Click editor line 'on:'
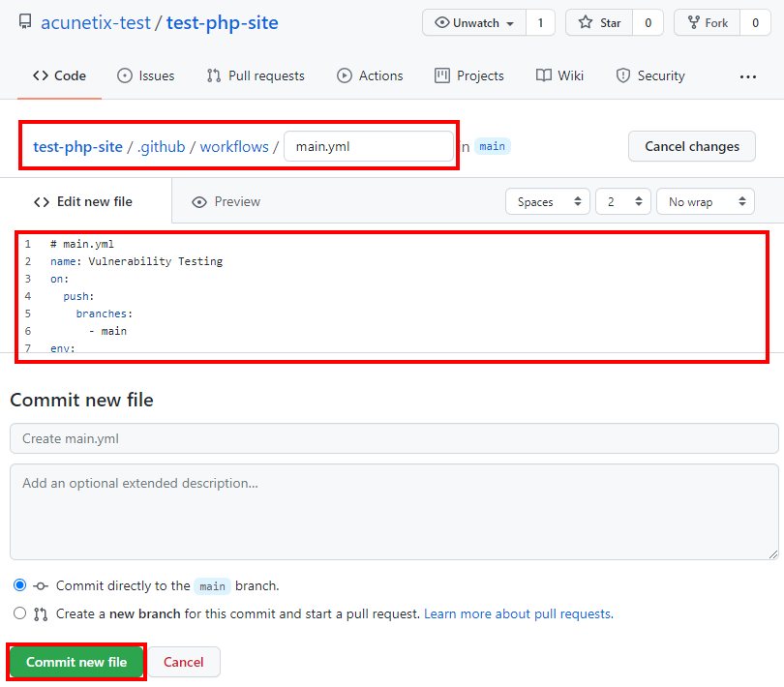Screen dimensions: 784x687 [x=59, y=279]
